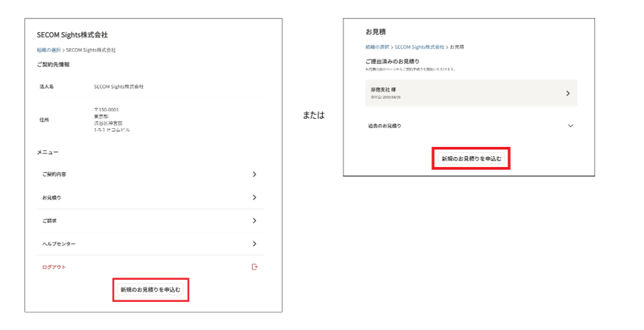Click the ご契約先情報 heading
The image size is (644, 330).
click(53, 65)
